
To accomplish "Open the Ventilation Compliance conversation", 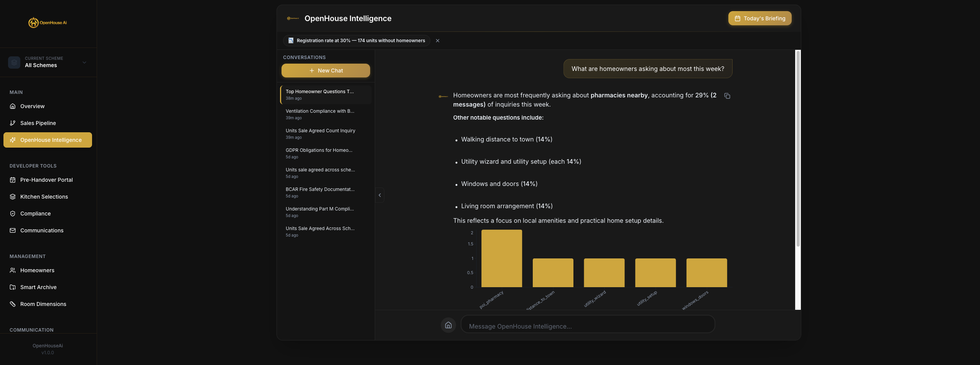I will (325, 114).
